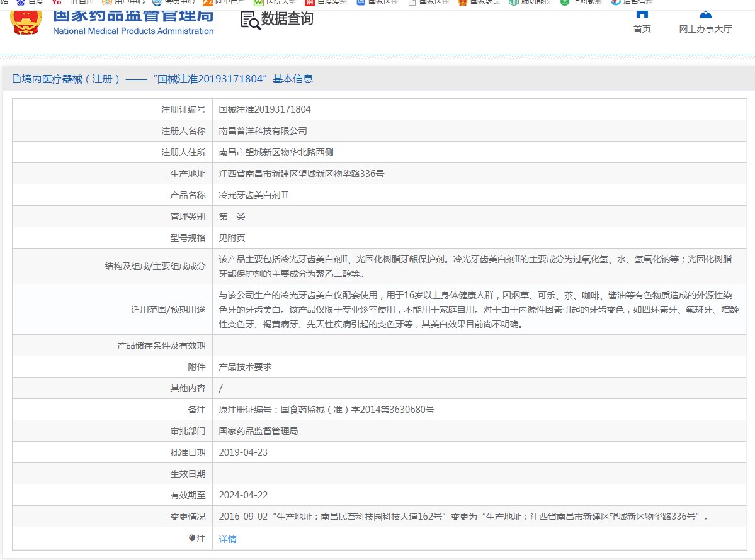
Task: Go to 首页 via the home icon
Action: point(641,13)
